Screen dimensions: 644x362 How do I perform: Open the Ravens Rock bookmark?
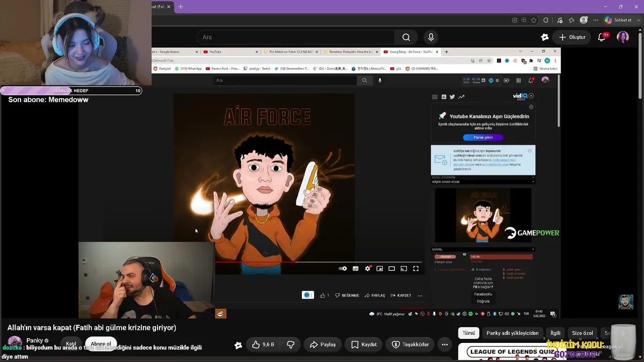tap(223, 68)
